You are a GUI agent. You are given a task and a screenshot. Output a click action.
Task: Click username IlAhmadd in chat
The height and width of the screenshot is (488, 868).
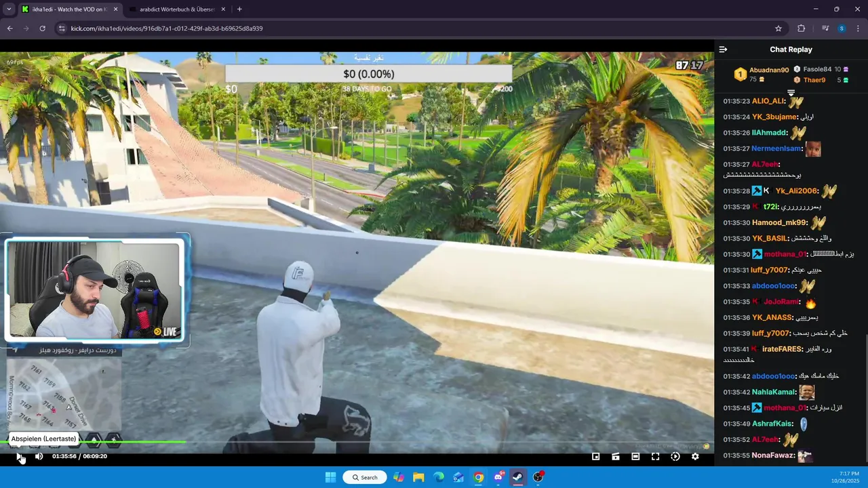click(769, 133)
